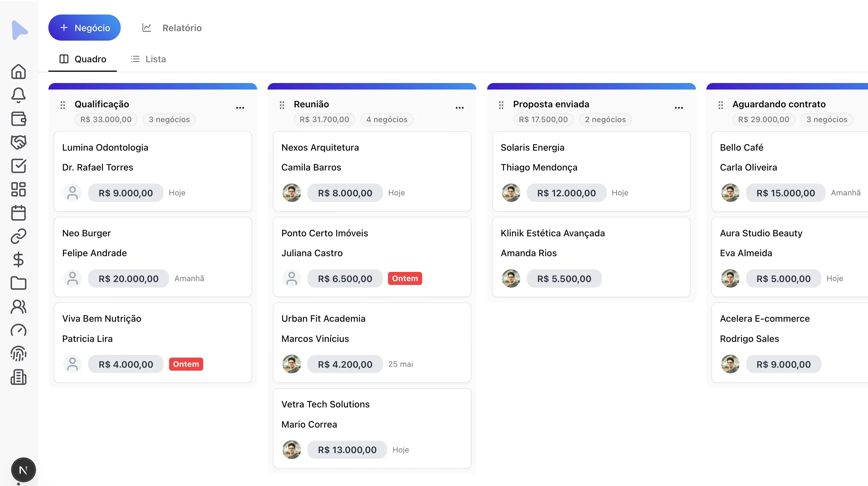
Task: Click R$ 9.000,00 value on Lumina Odontologia
Action: 126,193
